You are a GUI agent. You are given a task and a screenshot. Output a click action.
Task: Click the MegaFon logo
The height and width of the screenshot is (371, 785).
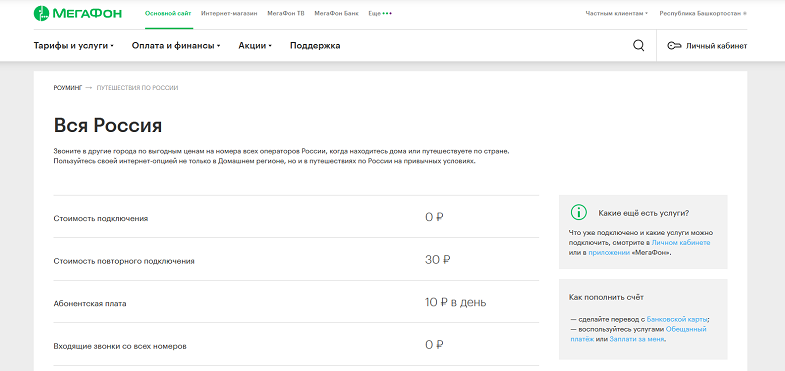pyautogui.click(x=78, y=14)
